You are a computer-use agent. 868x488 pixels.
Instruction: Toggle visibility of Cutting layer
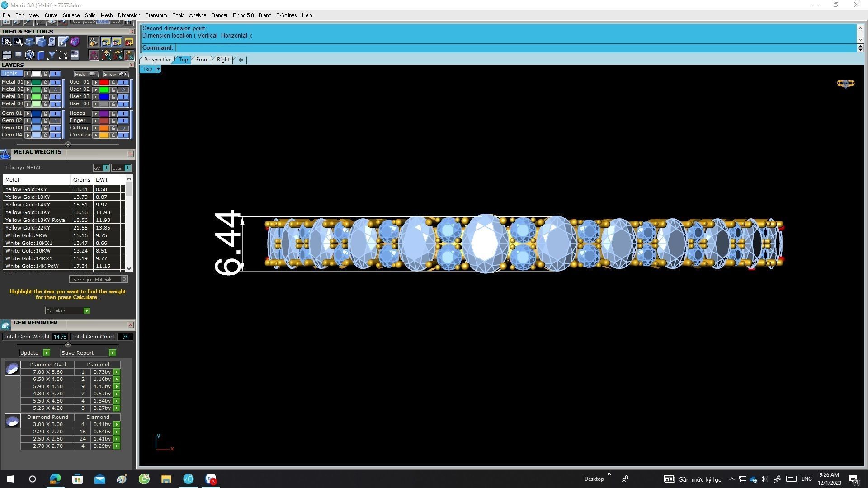coord(123,128)
